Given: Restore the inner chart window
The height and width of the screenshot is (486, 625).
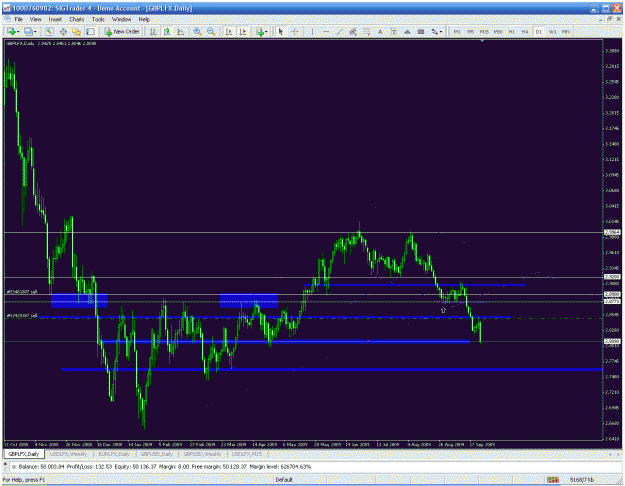Looking at the screenshot, I should coord(609,19).
